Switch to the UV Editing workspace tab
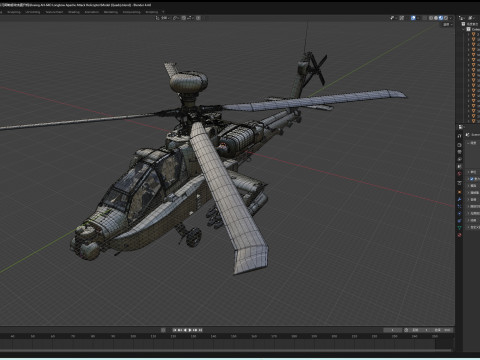Image resolution: width=480 pixels, height=360 pixels. tap(33, 12)
